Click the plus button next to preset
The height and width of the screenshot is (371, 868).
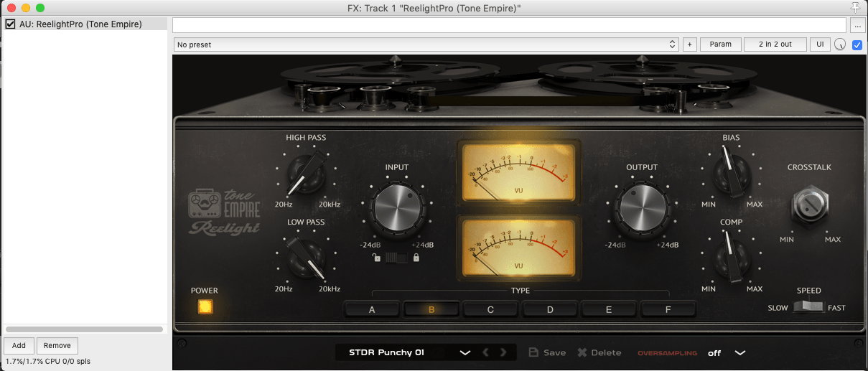[689, 44]
